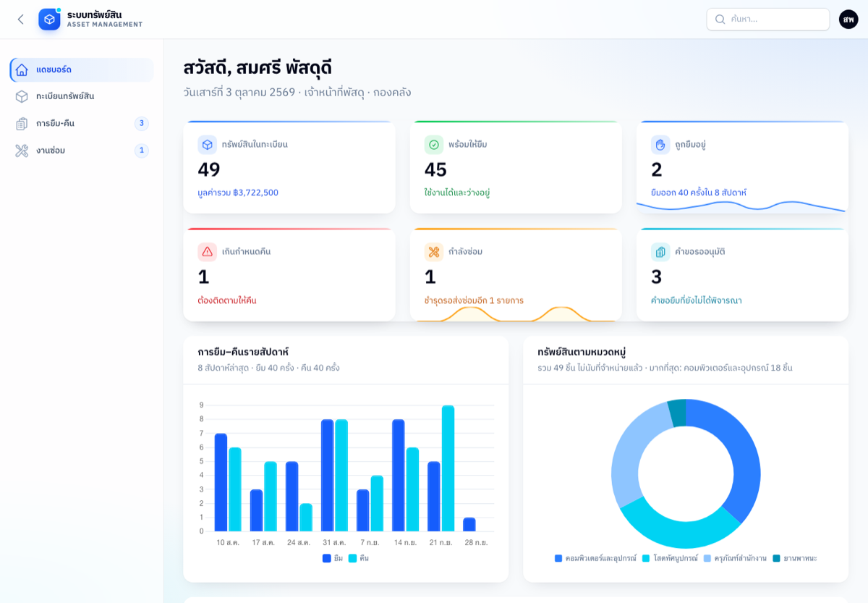This screenshot has height=603, width=868.
Task: Click the tools icon beside งานซ่อม
Action: 22,151
